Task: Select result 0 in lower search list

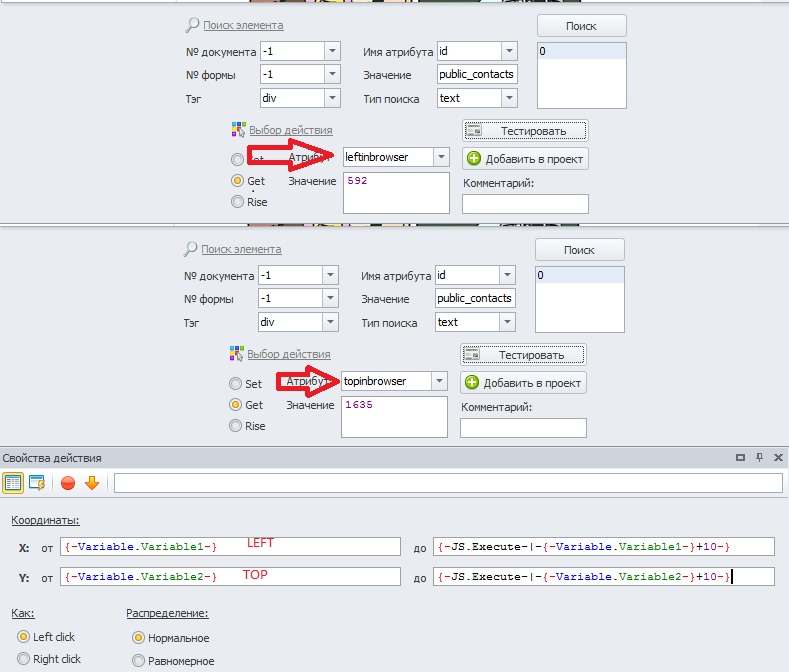Action: click(580, 275)
